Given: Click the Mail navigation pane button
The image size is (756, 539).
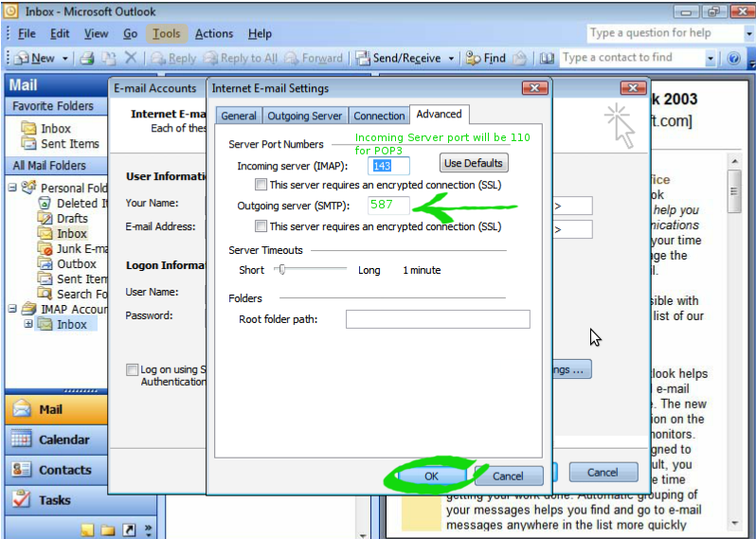Looking at the screenshot, I should coord(56,409).
